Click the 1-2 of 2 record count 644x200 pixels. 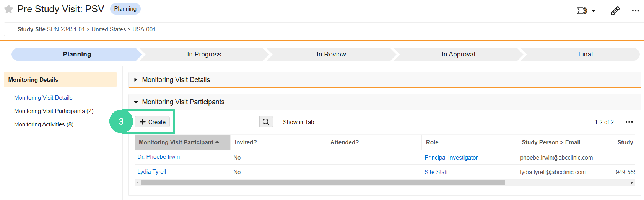pos(604,122)
